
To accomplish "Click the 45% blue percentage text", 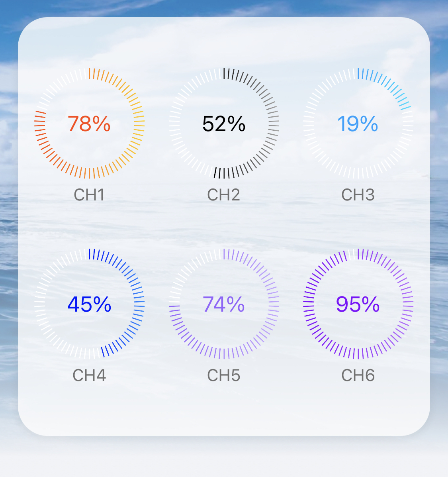I will [x=89, y=304].
